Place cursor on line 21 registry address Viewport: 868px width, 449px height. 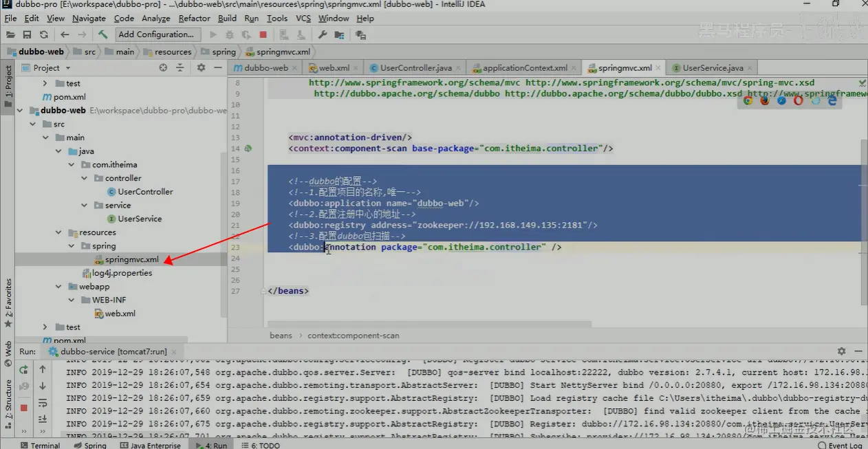pyautogui.click(x=443, y=226)
